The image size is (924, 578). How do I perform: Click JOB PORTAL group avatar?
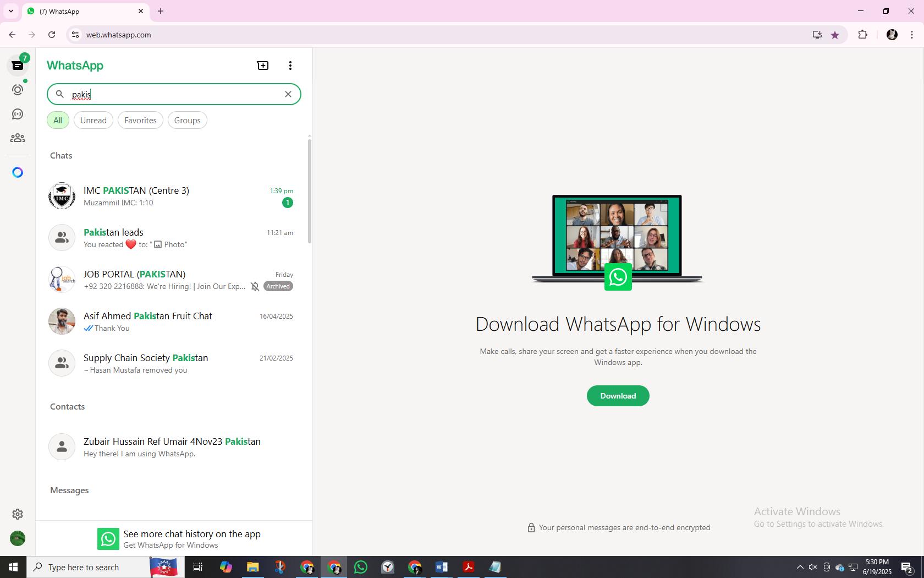point(62,280)
